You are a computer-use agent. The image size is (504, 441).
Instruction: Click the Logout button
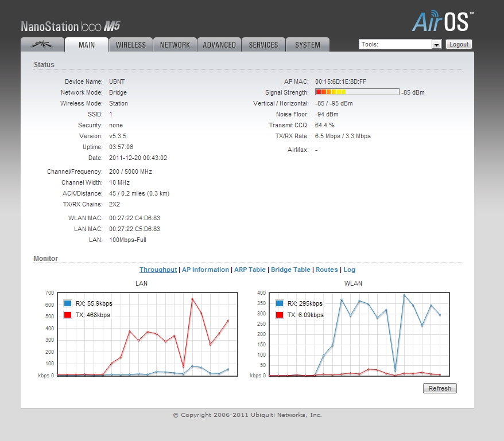(459, 44)
